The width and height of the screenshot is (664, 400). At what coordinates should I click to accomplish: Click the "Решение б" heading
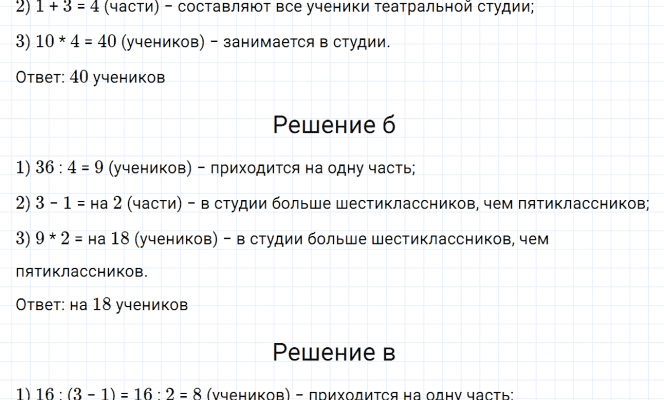[x=333, y=125]
